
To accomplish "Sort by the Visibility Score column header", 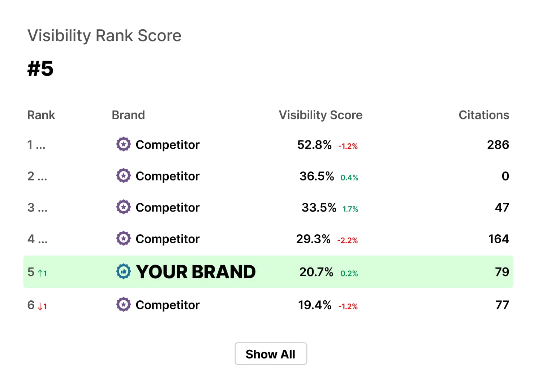I will [x=321, y=115].
